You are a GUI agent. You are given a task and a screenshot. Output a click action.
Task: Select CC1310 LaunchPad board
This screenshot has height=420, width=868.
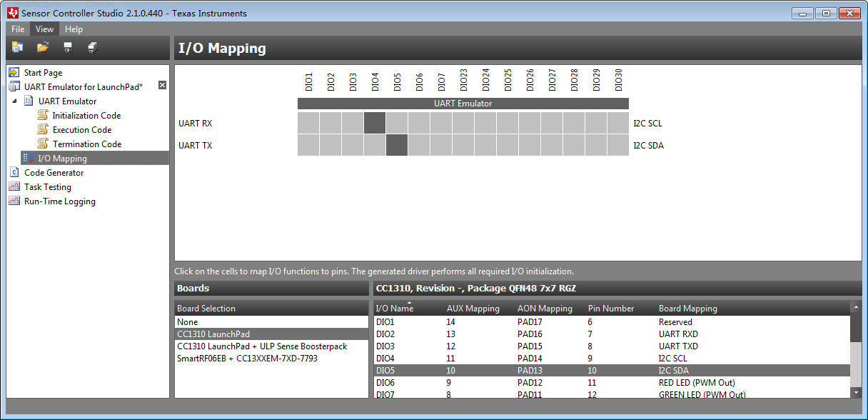[x=272, y=334]
